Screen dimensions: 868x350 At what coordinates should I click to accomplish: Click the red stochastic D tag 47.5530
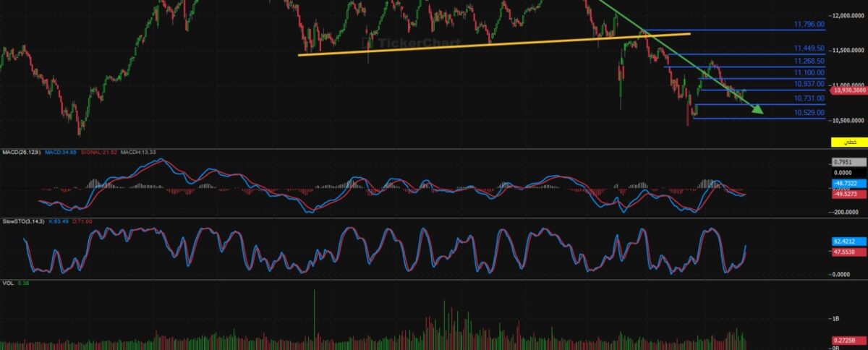click(848, 252)
